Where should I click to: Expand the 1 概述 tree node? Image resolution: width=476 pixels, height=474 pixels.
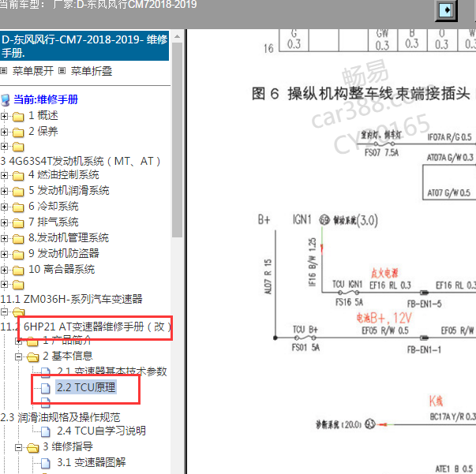pos(4,116)
